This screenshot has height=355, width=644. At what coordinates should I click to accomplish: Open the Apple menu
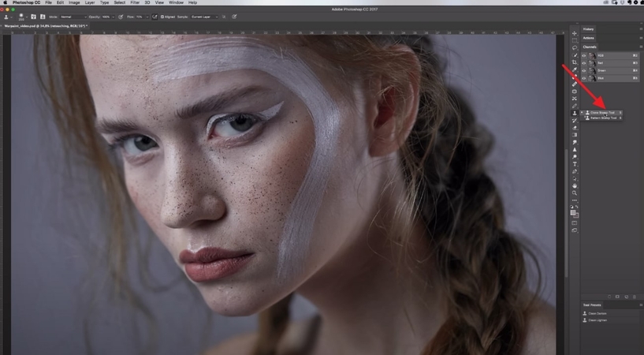[6, 2]
